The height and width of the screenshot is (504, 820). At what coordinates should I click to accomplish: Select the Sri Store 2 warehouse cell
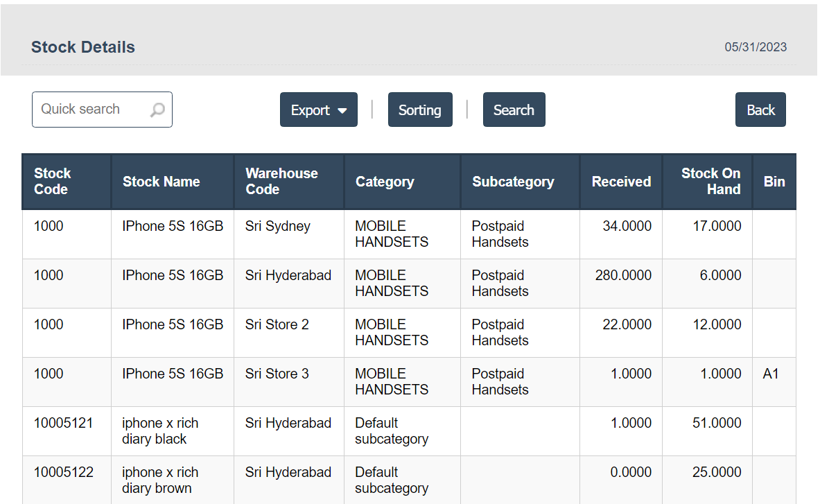tap(277, 325)
